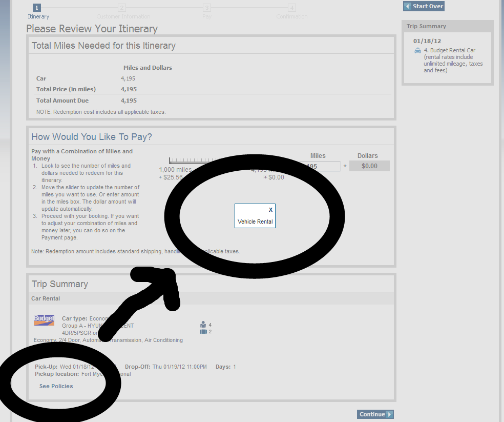Click the Vehicle Rental popup text
The width and height of the screenshot is (504, 422).
click(x=255, y=222)
